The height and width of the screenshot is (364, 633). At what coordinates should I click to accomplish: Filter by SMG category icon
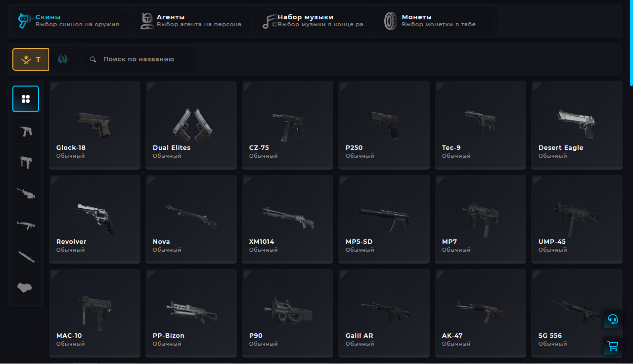pos(26,162)
